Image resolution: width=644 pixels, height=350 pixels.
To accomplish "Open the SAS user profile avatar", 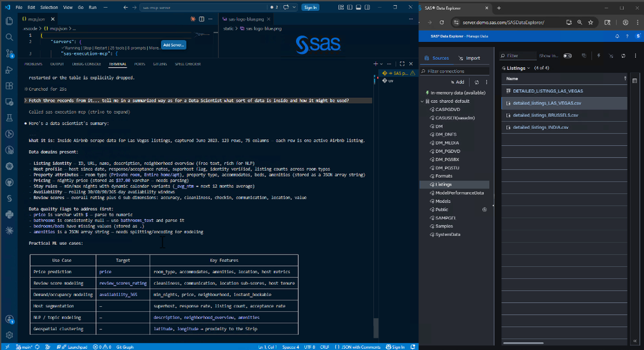I will (638, 36).
